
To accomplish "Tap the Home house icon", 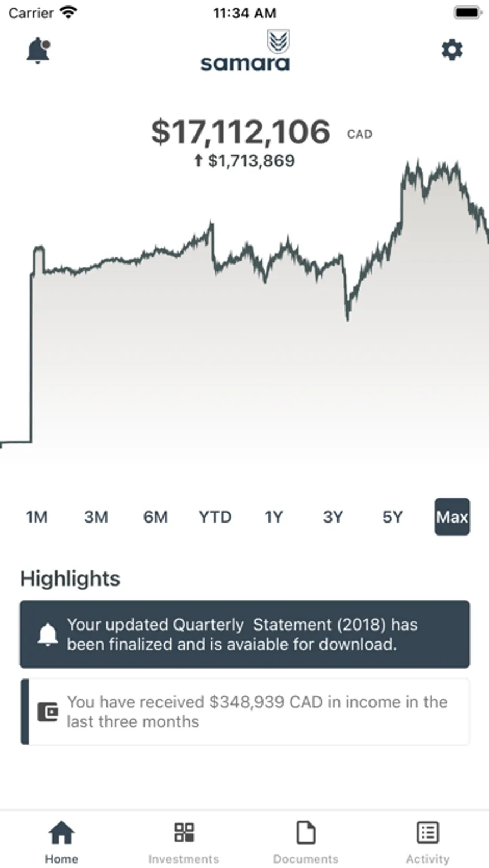I will pos(61,833).
